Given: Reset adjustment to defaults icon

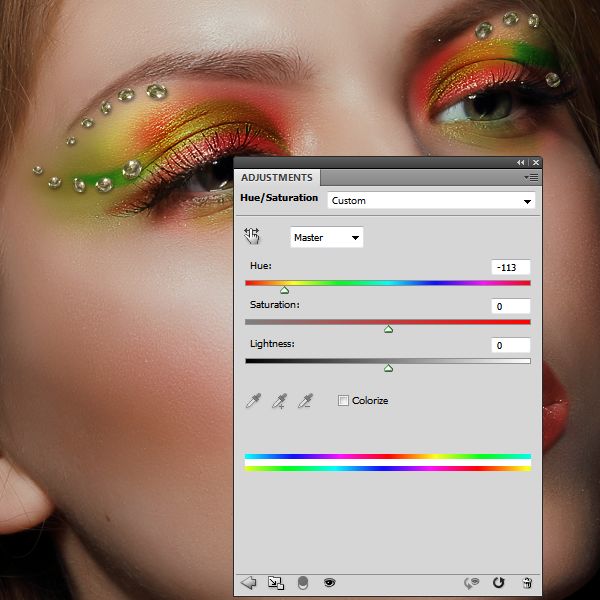Looking at the screenshot, I should pyautogui.click(x=499, y=582).
